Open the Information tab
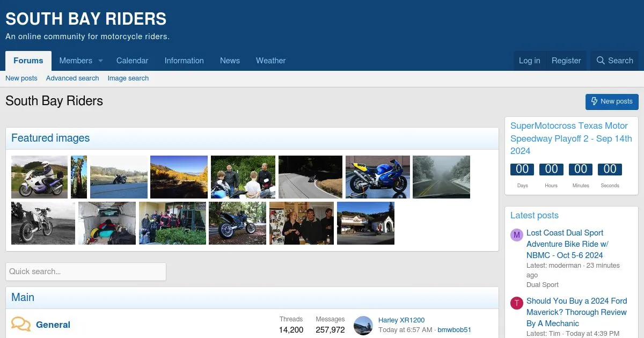The image size is (644, 338). [x=184, y=61]
